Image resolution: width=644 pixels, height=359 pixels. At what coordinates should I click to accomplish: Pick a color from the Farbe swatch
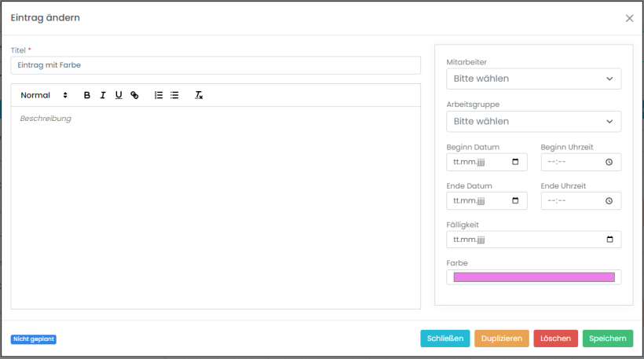point(533,277)
